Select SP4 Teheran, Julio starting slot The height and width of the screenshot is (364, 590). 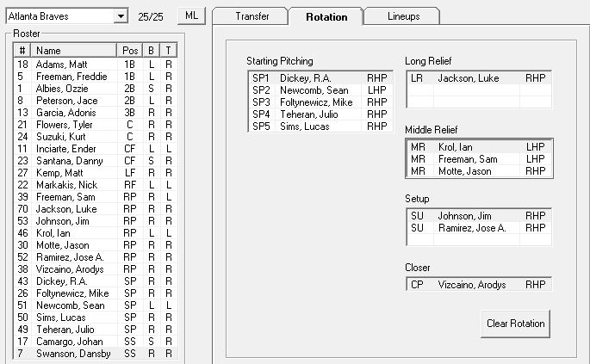320,114
